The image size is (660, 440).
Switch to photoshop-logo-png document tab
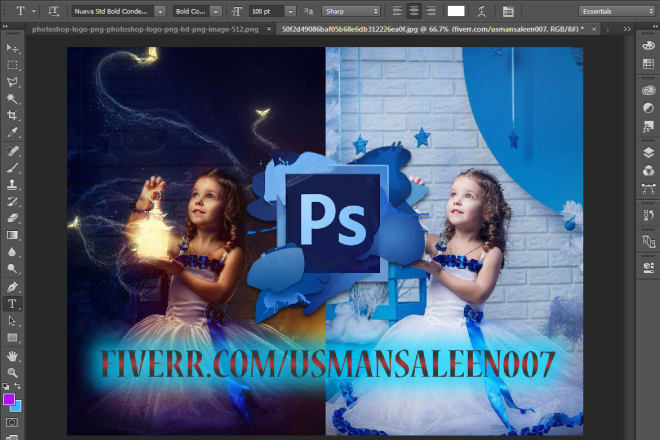coord(145,29)
